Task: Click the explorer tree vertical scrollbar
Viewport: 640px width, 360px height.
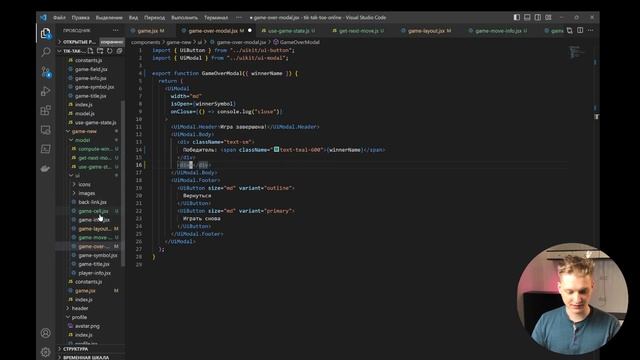Action: pos(123,184)
